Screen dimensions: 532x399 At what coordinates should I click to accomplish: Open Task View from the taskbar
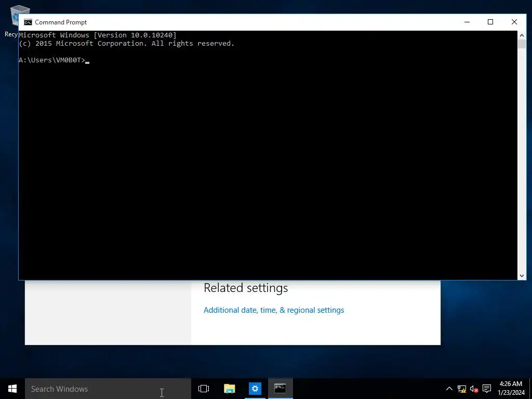pos(204,389)
